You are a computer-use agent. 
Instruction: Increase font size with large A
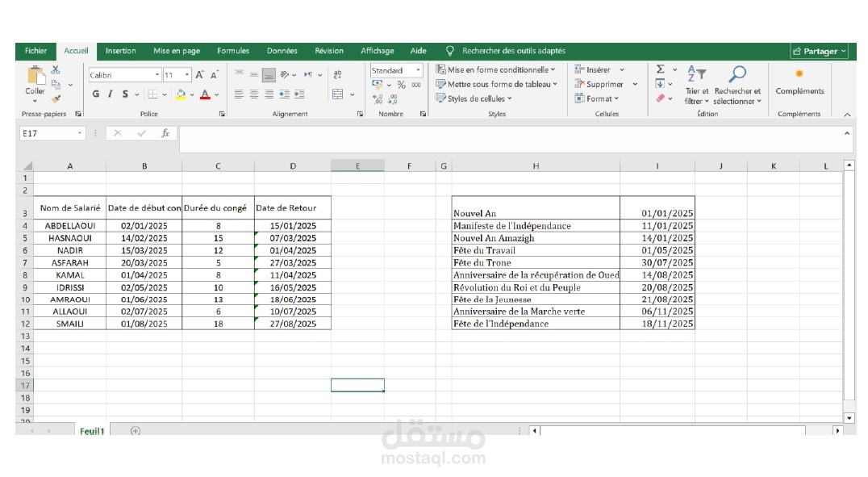click(x=199, y=75)
